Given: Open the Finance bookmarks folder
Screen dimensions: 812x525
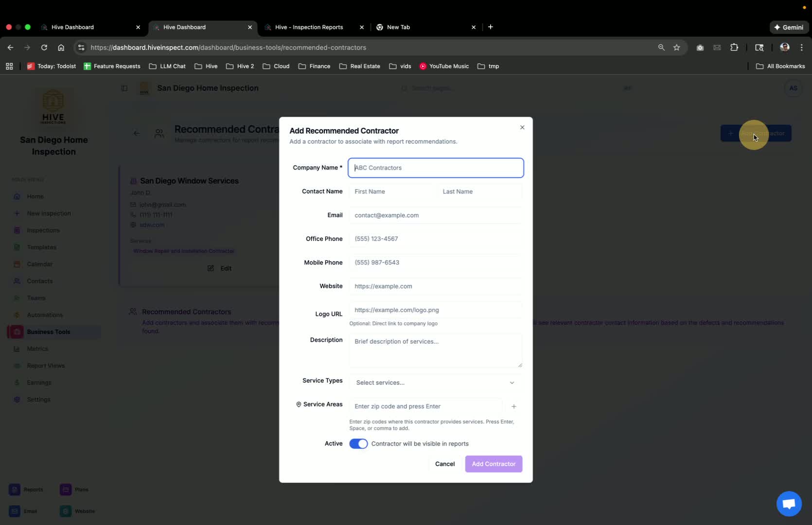Looking at the screenshot, I should (314, 66).
